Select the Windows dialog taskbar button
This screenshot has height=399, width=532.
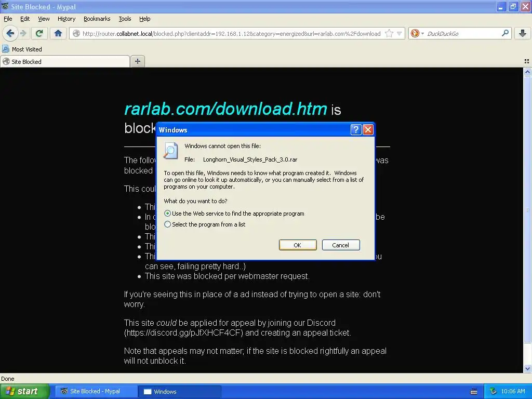[180, 392]
